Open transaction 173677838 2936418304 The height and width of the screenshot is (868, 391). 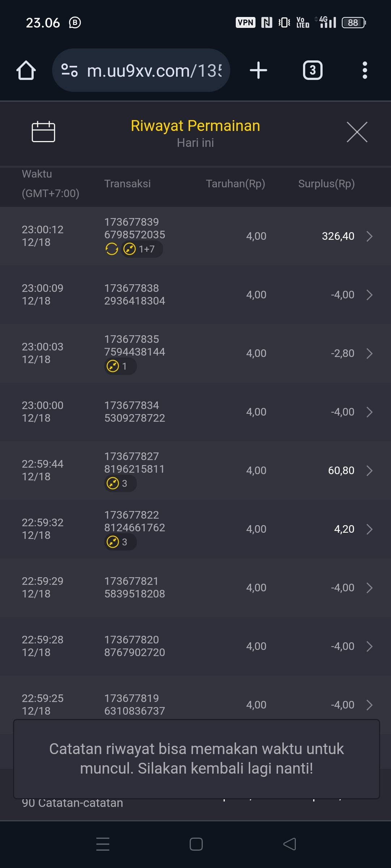coord(134,294)
